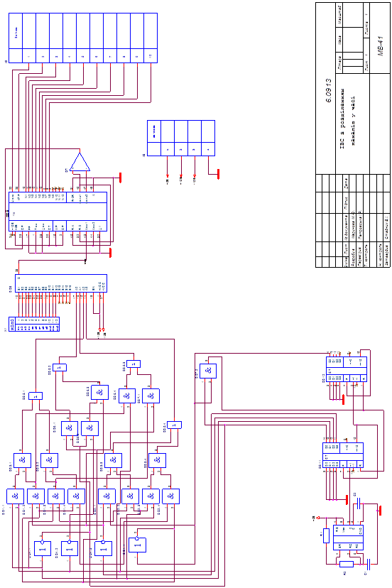Click the 6.0913 title block text
This screenshot has height=588, width=392.
[x=328, y=90]
